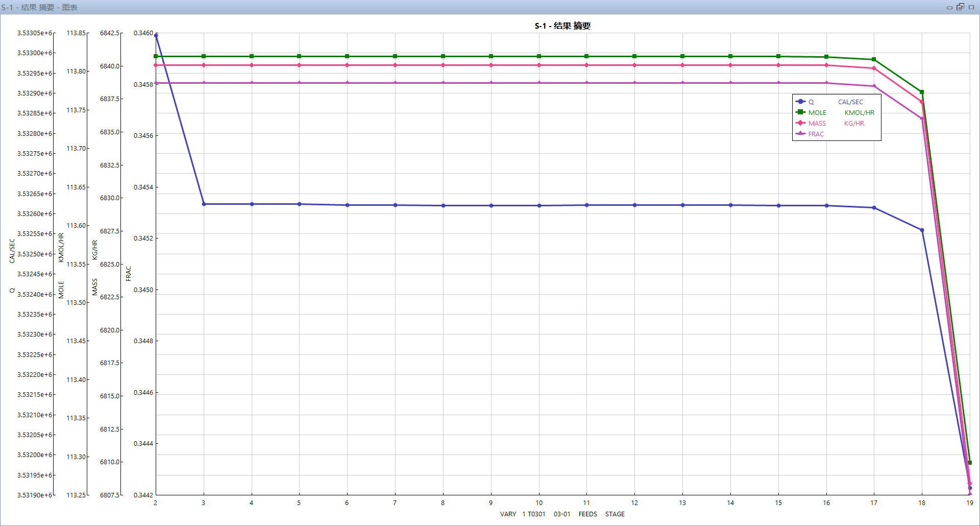Image resolution: width=980 pixels, height=526 pixels.
Task: Click the CAL/SEC vertical axis label
Action: click(x=12, y=251)
